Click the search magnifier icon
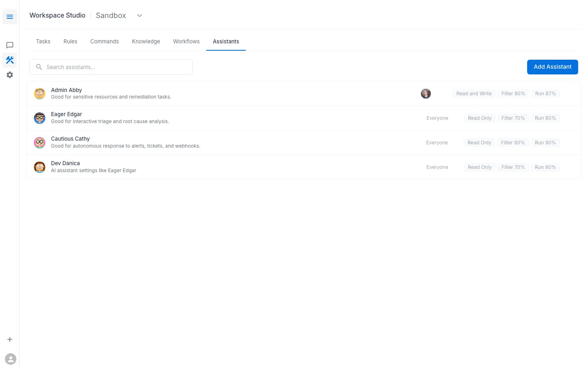The height and width of the screenshot is (368, 588). (39, 67)
